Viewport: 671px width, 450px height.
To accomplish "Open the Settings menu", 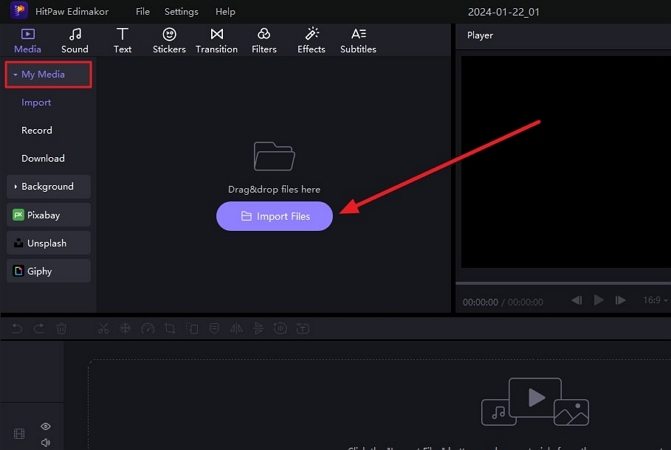I will click(181, 12).
